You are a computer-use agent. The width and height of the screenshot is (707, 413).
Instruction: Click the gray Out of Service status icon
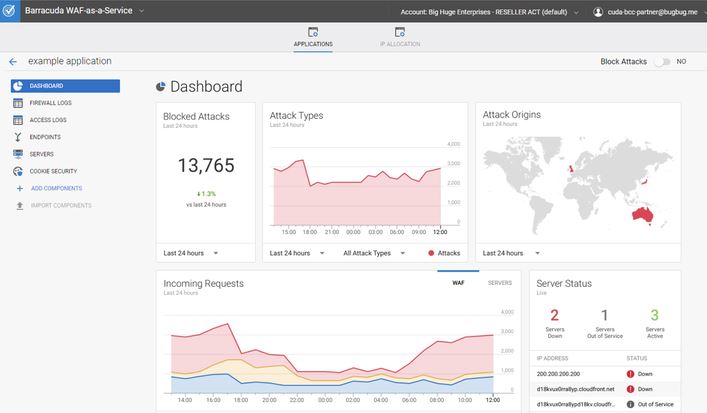click(630, 404)
